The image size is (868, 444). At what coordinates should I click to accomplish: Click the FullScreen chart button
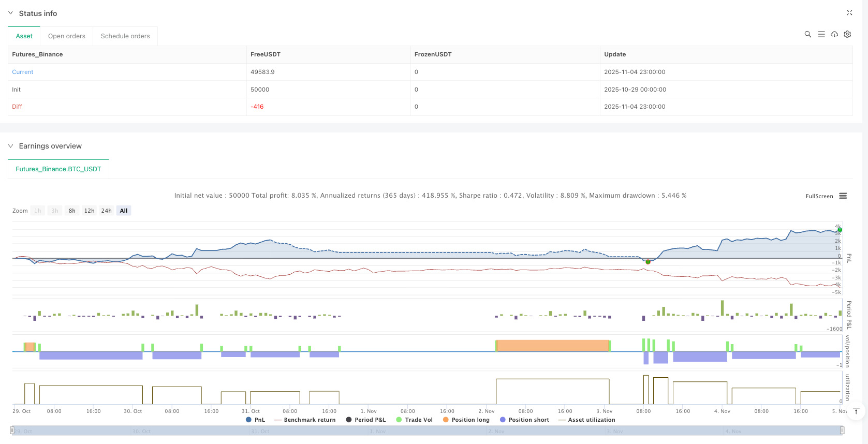pyautogui.click(x=819, y=196)
